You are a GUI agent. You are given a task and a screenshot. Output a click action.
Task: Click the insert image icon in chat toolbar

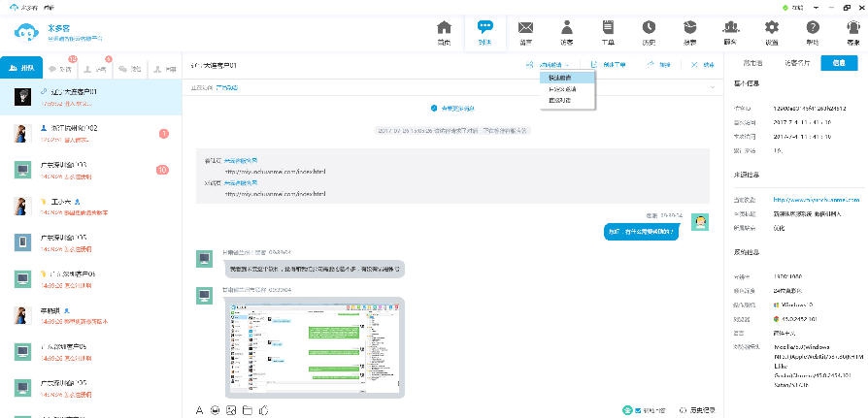(x=232, y=410)
